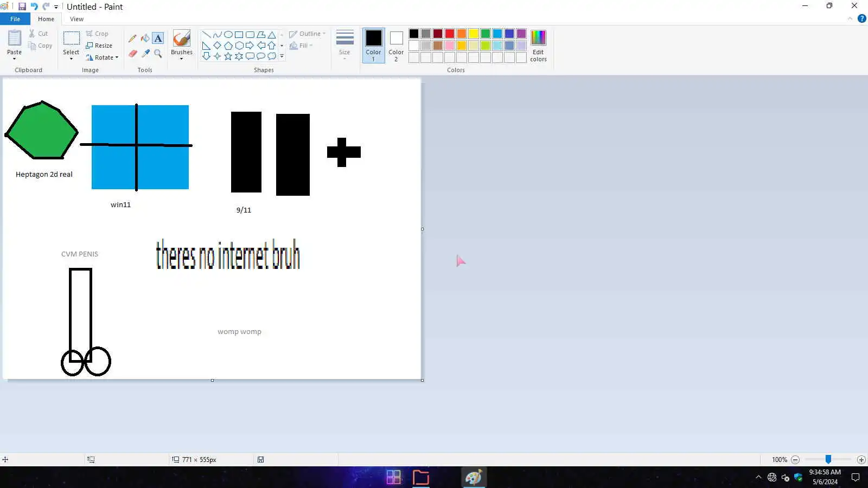868x488 pixels.
Task: Expand the Paste options dropdown arrow
Action: (x=15, y=59)
